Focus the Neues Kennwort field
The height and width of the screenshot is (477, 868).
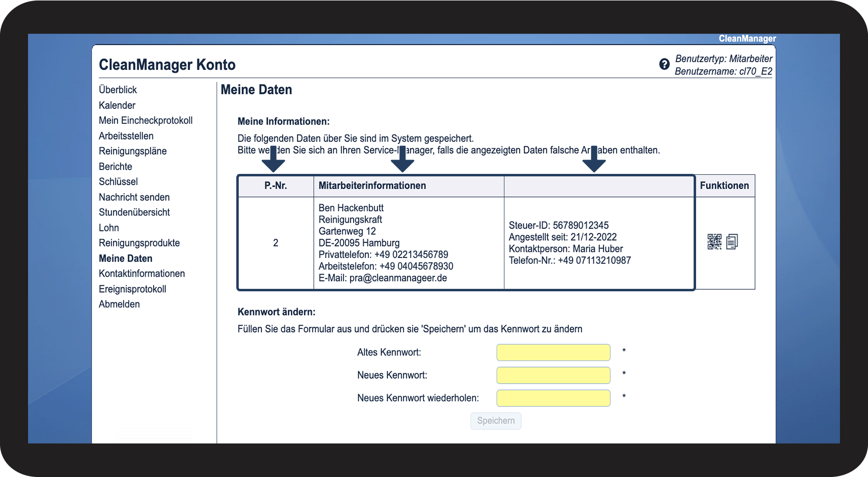click(553, 375)
